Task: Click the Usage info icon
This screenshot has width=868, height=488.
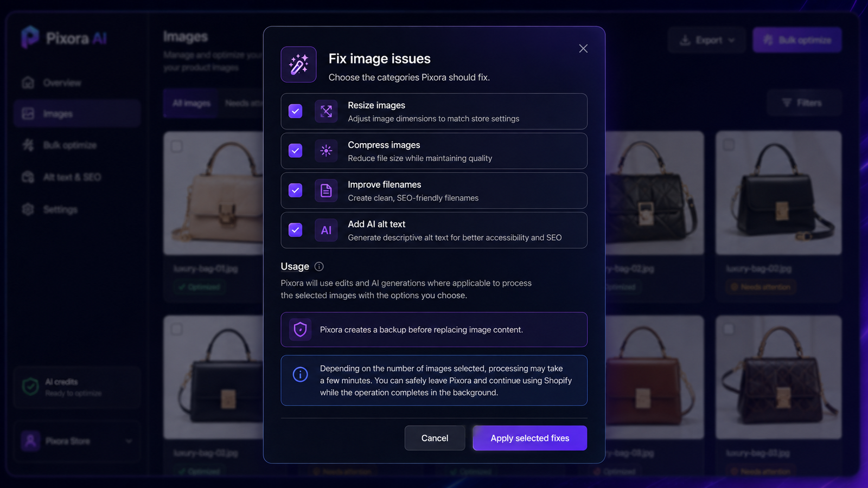Action: (x=319, y=266)
